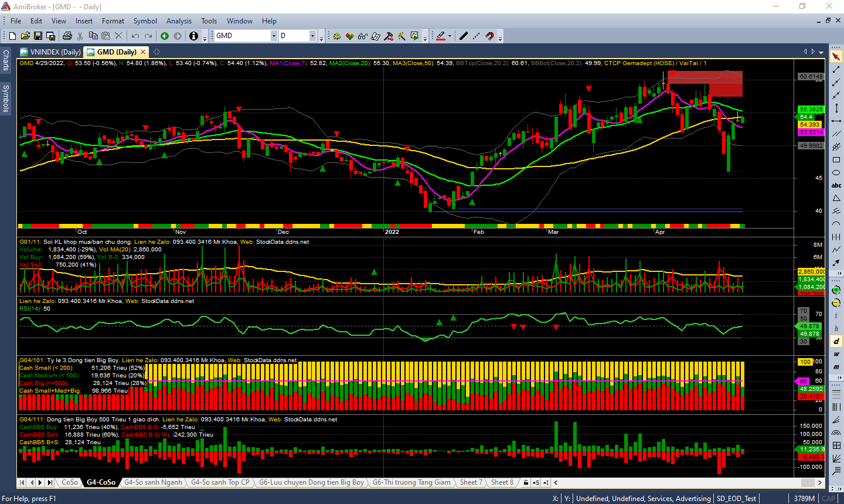Open the symbol GMD dropdown arrow

(273, 36)
